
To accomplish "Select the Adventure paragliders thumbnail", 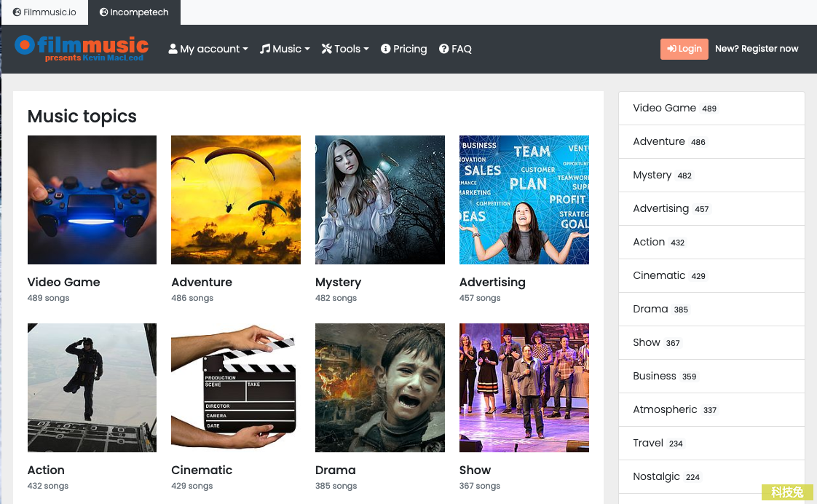I will tap(236, 200).
